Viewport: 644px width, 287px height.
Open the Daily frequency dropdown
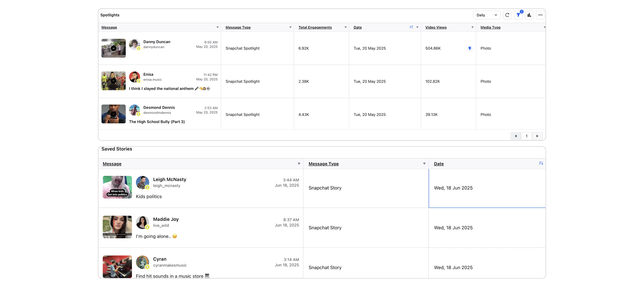point(487,15)
